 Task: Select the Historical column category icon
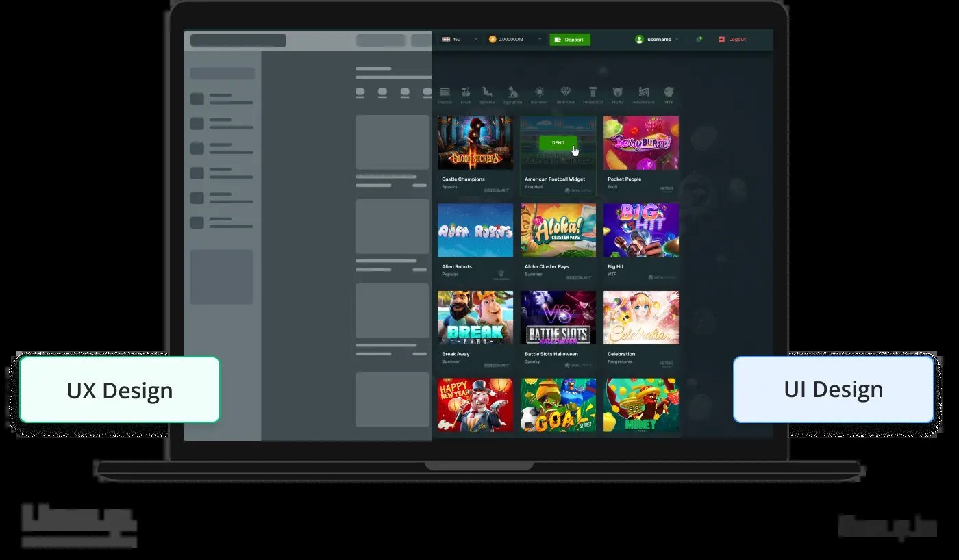[x=593, y=92]
